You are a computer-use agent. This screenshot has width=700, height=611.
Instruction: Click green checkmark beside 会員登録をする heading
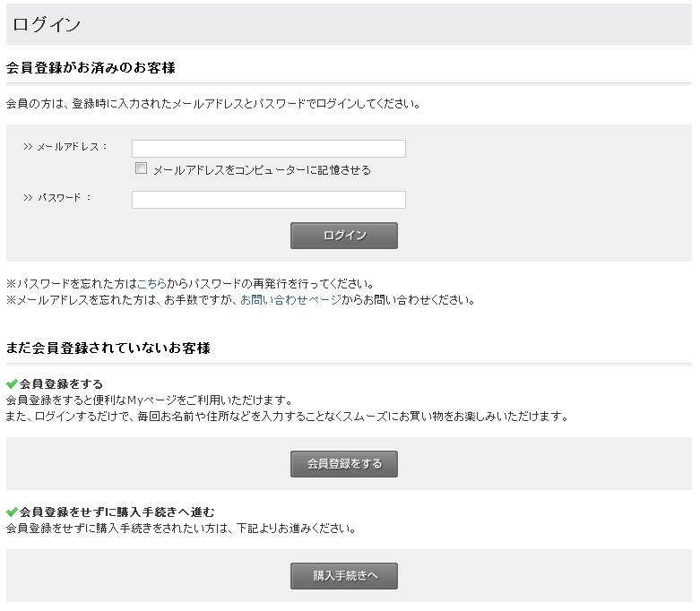pyautogui.click(x=12, y=383)
